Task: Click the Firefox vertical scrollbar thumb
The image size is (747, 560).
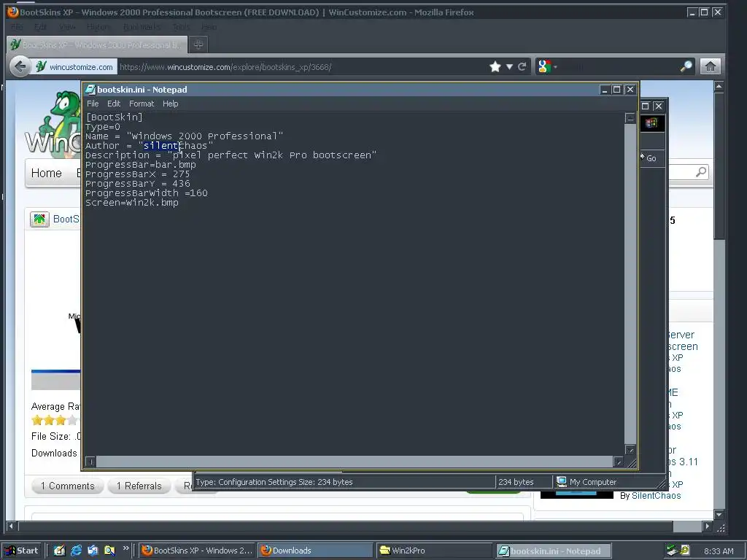Action: click(x=719, y=166)
